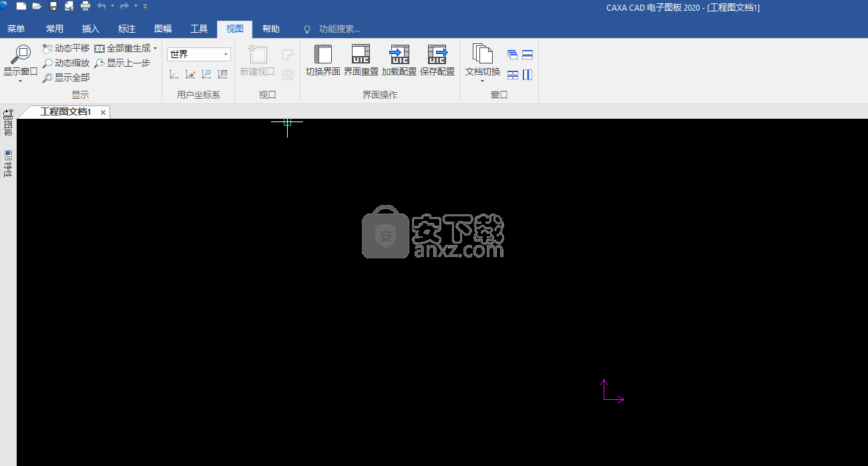Click the coordinate system icon with a blue square
The height and width of the screenshot is (466, 868).
tap(206, 75)
